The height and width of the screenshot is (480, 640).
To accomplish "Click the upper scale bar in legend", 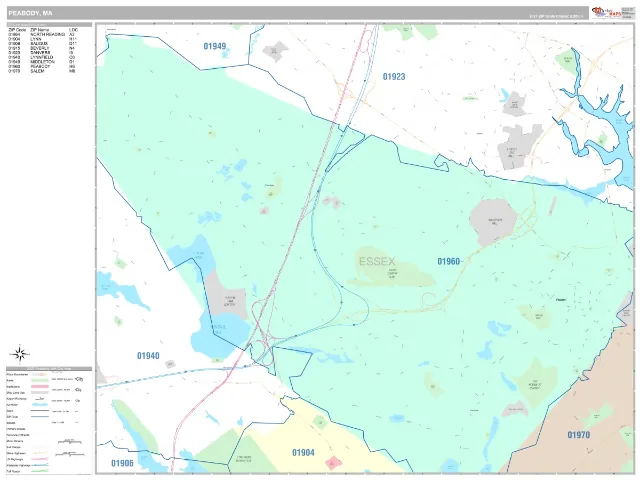I will pos(70,442).
